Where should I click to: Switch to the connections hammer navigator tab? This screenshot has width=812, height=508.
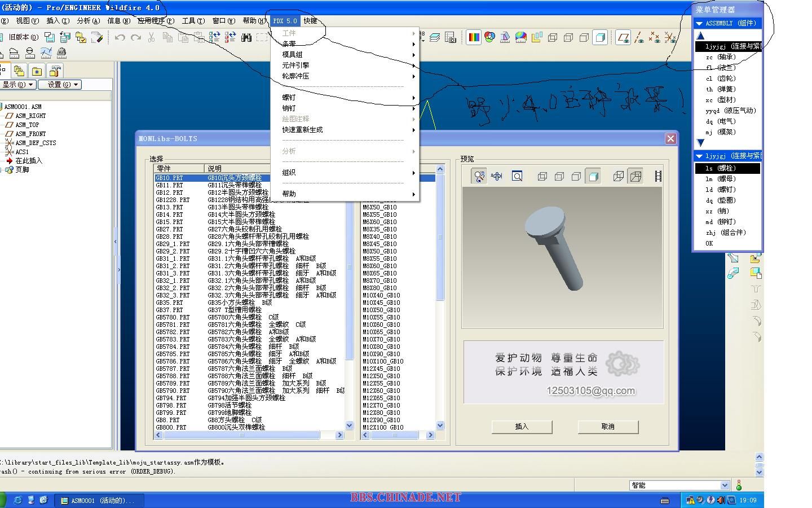(x=55, y=71)
